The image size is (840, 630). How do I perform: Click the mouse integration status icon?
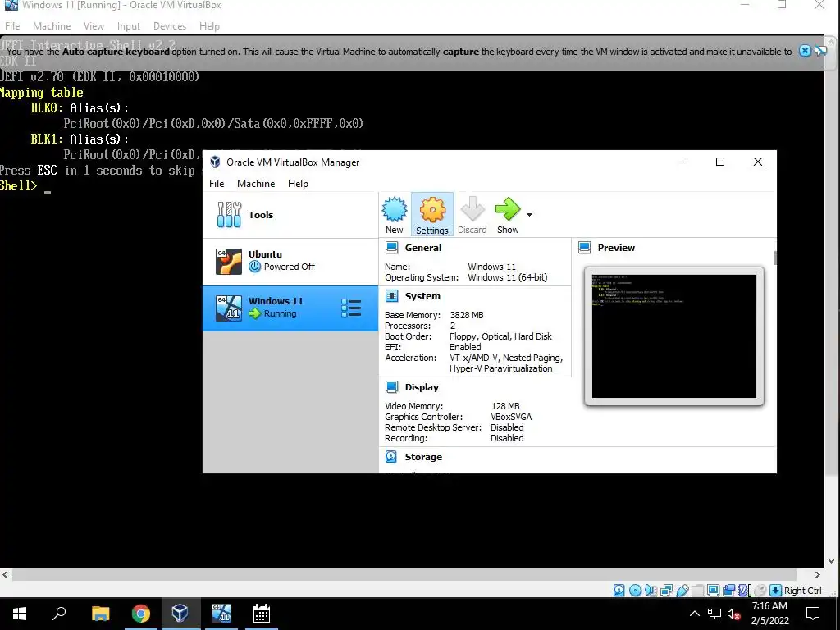click(760, 591)
